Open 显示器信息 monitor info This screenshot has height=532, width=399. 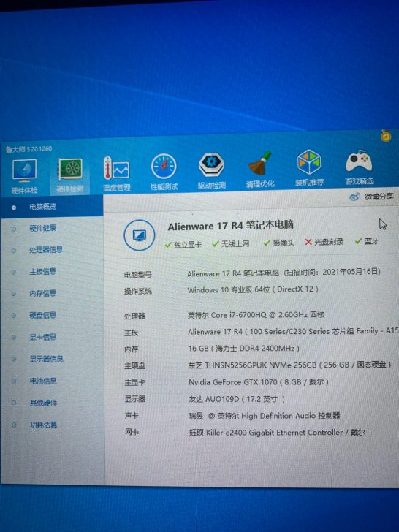[x=46, y=359]
